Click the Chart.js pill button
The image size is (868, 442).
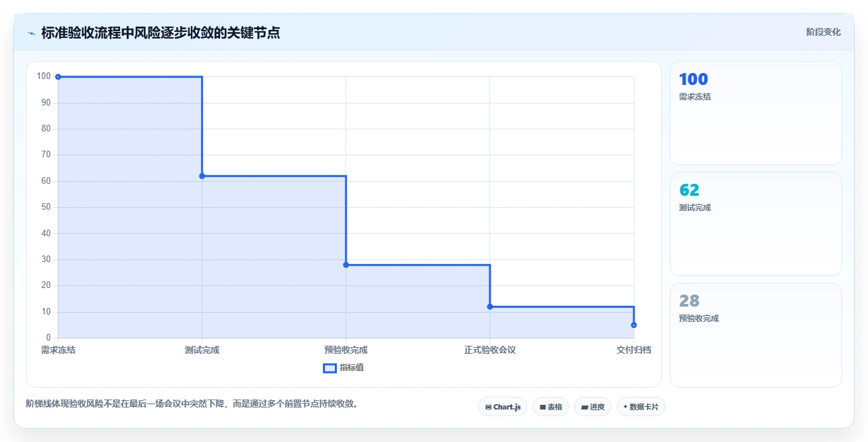tap(503, 407)
